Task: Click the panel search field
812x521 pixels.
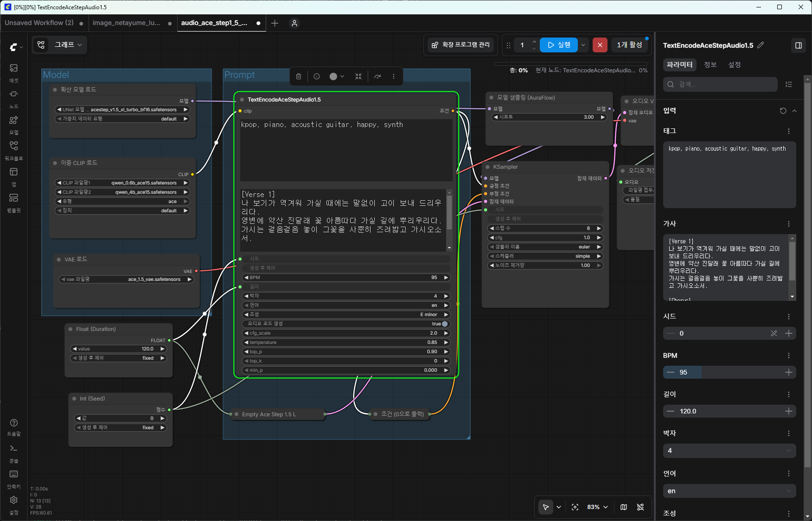Action: tap(720, 84)
